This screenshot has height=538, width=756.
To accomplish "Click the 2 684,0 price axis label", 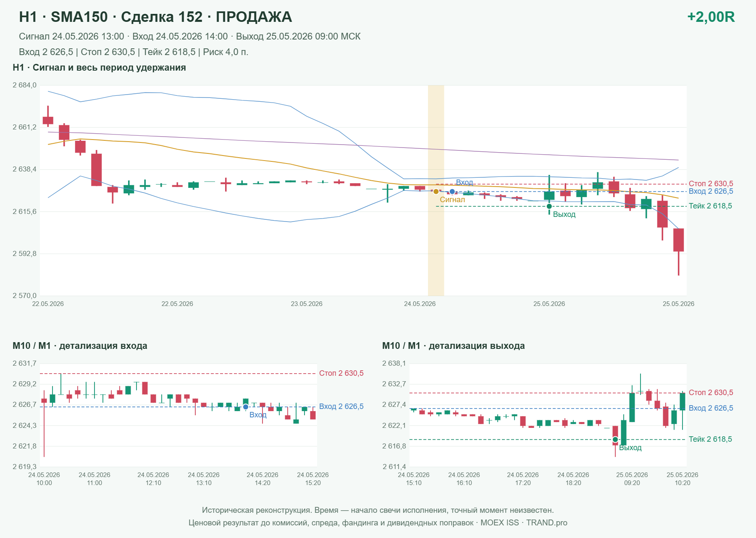I will [x=24, y=85].
